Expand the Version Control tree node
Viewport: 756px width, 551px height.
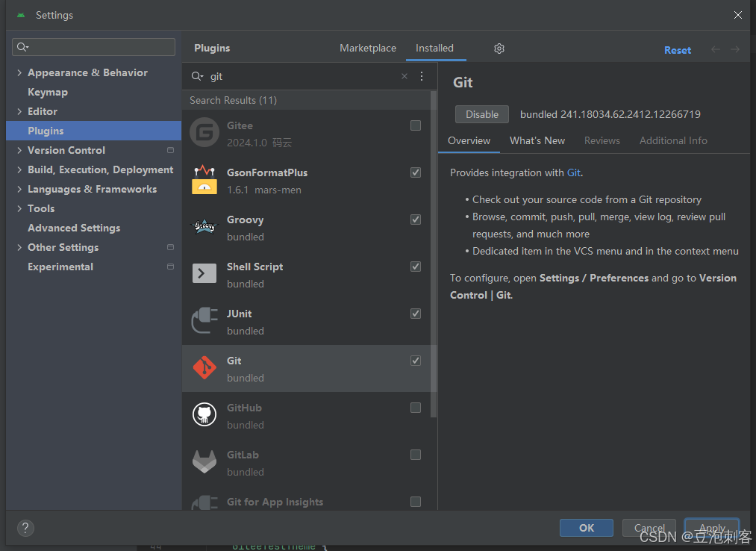coord(20,149)
